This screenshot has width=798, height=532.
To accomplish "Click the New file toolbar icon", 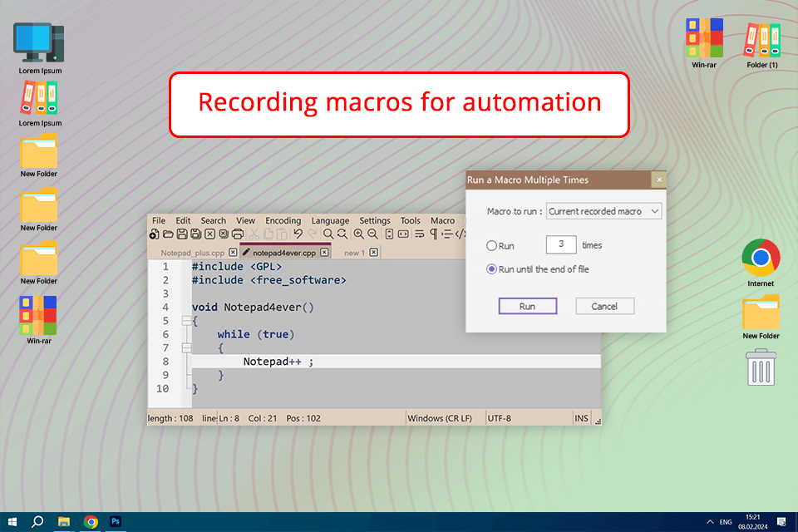I will [155, 234].
